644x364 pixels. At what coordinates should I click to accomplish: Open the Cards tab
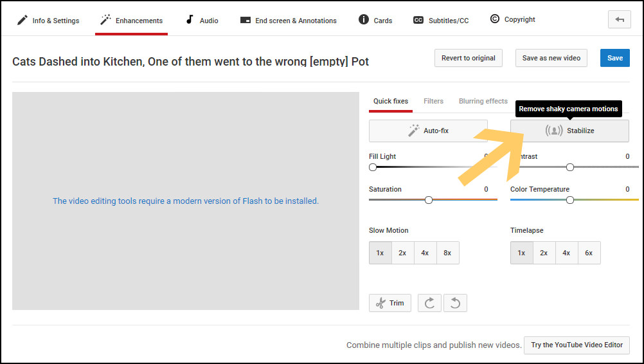tap(375, 21)
